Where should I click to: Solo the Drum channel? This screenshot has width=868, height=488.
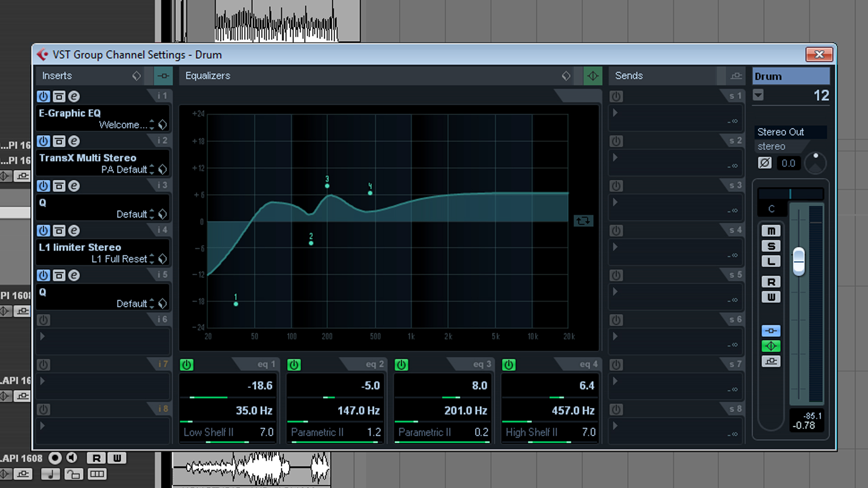(x=771, y=246)
